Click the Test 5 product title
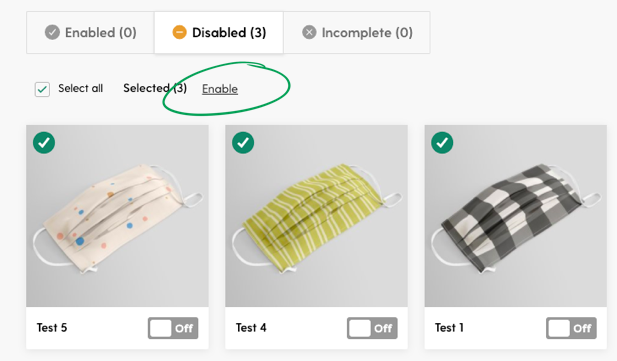This screenshot has width=617, height=361. pyautogui.click(x=52, y=328)
